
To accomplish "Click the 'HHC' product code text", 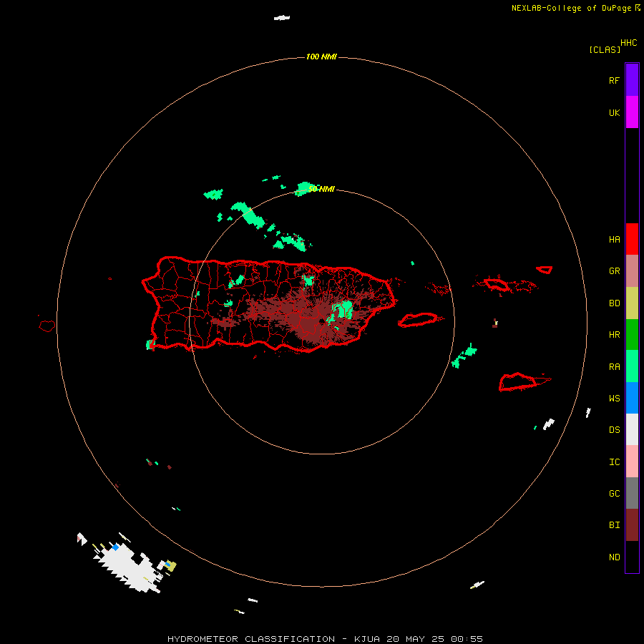I will 629,43.
